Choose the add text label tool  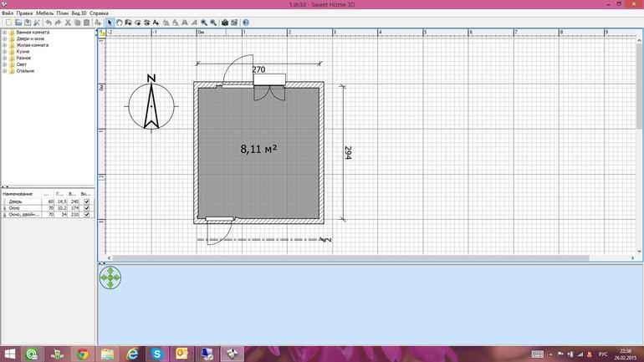[156, 23]
